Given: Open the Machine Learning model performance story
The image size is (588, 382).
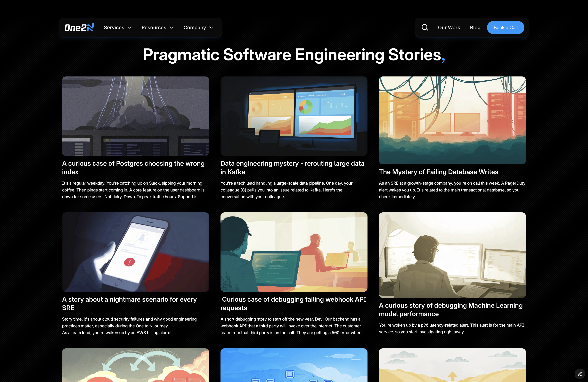Looking at the screenshot, I should pos(451,310).
